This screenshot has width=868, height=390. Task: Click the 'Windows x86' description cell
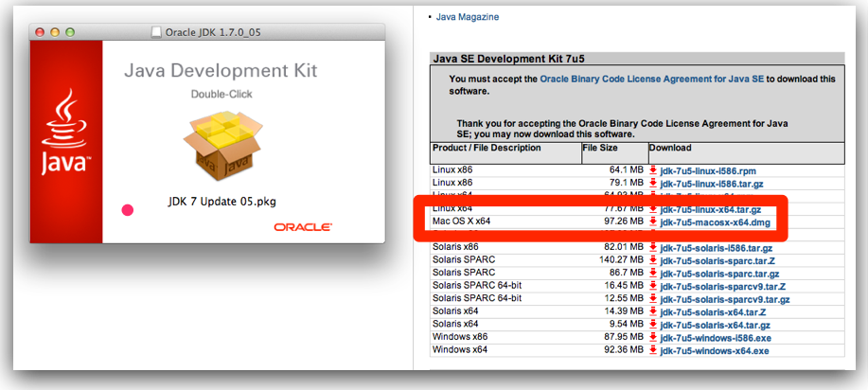click(460, 336)
